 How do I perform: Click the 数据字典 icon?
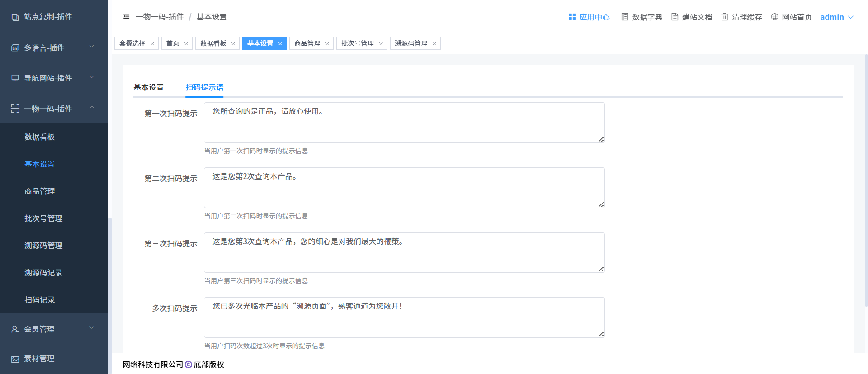click(625, 17)
